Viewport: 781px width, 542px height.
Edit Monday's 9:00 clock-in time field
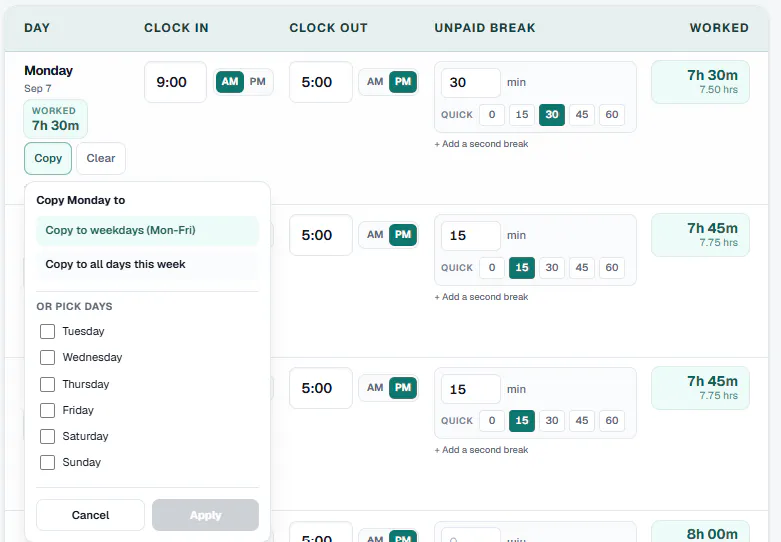(x=175, y=82)
